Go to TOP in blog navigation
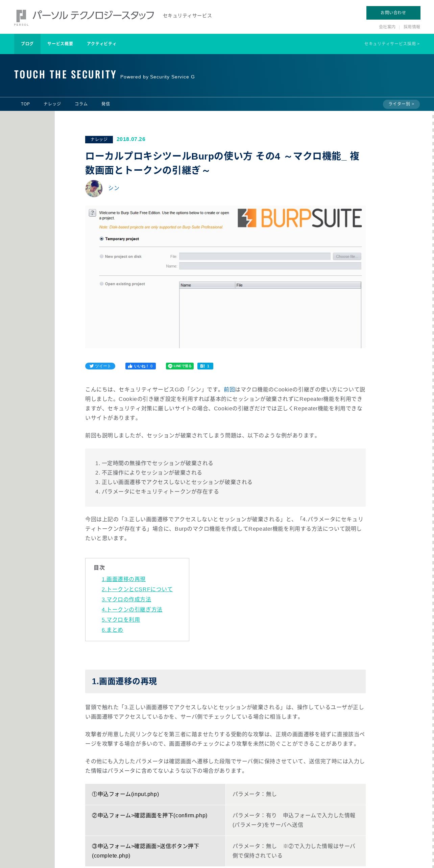 tap(25, 104)
